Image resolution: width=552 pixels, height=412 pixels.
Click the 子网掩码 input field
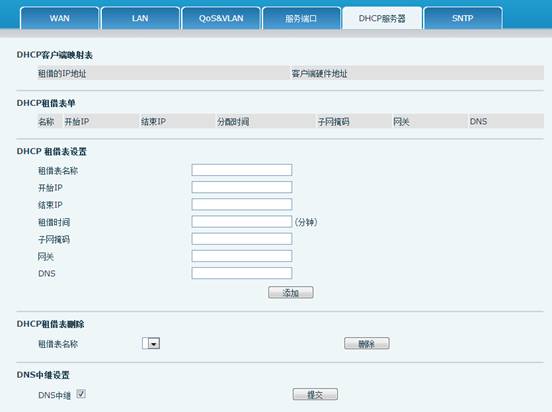(x=242, y=239)
